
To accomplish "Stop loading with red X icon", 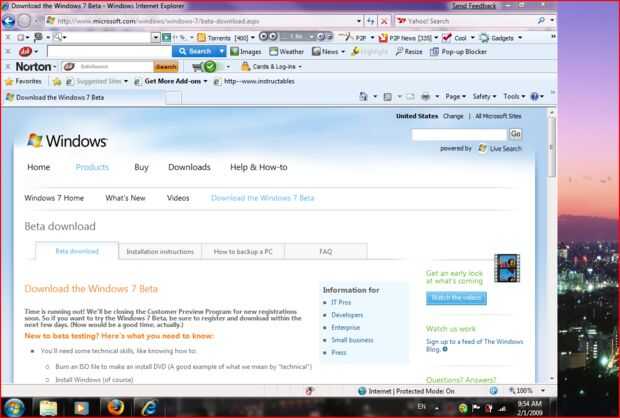I will 384,21.
